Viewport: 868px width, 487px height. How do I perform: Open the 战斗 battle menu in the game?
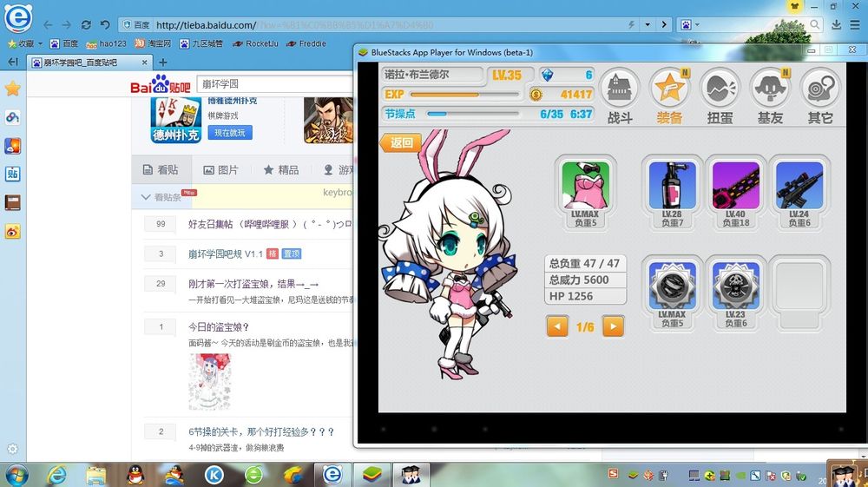(x=620, y=96)
